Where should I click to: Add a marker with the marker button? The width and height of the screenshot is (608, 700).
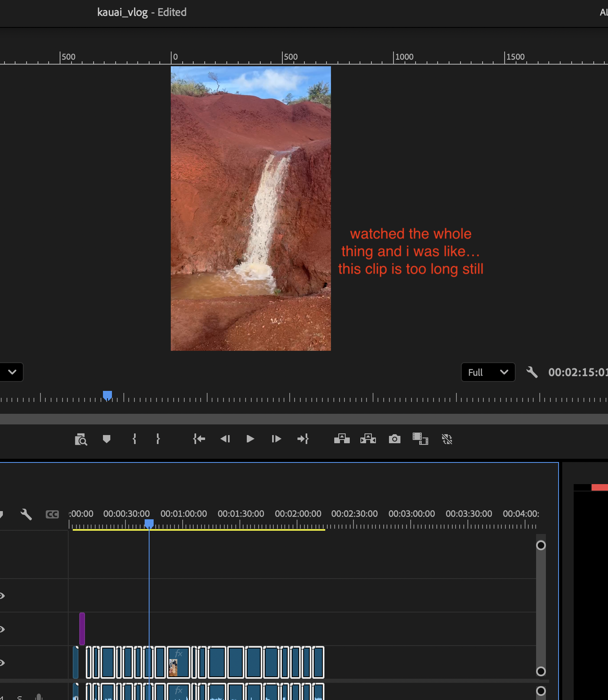click(107, 439)
